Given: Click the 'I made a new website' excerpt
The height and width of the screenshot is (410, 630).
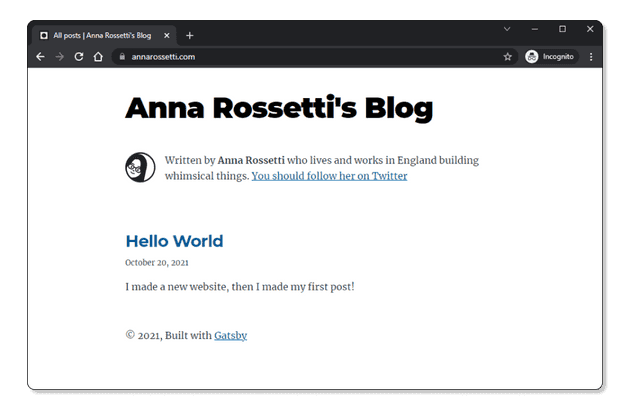Looking at the screenshot, I should coord(240,287).
